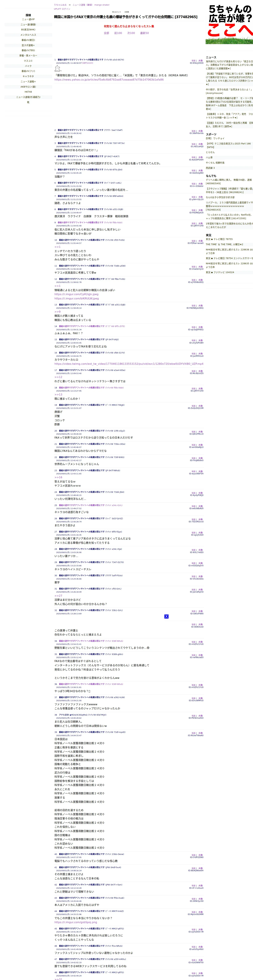Open BS実況(NHK) board in sidebar
The image size is (253, 980).
click(x=28, y=30)
